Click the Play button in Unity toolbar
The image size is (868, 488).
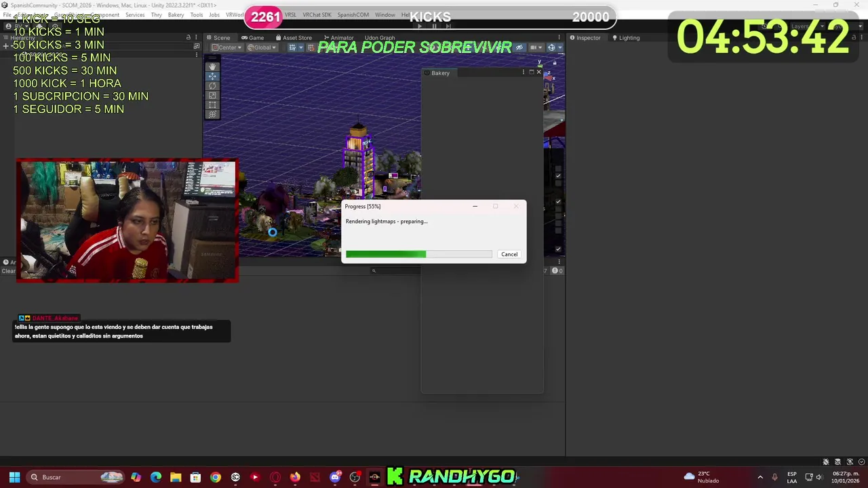point(420,26)
